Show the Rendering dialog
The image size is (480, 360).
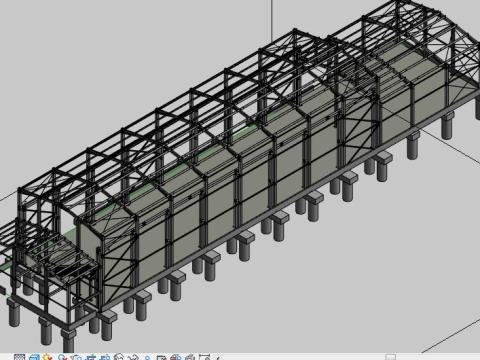pos(76,358)
